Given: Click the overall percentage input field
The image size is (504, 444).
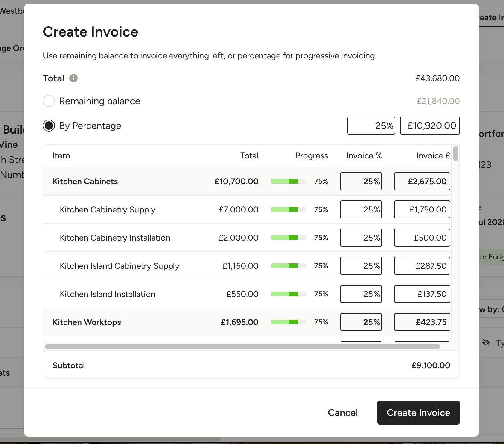Looking at the screenshot, I should (x=371, y=126).
